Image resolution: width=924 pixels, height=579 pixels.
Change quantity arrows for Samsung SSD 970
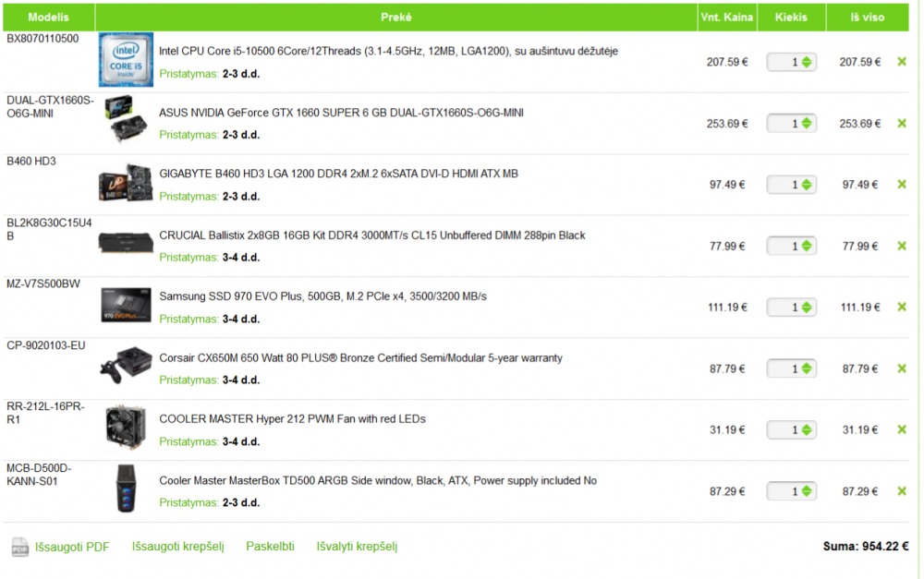pyautogui.click(x=807, y=307)
